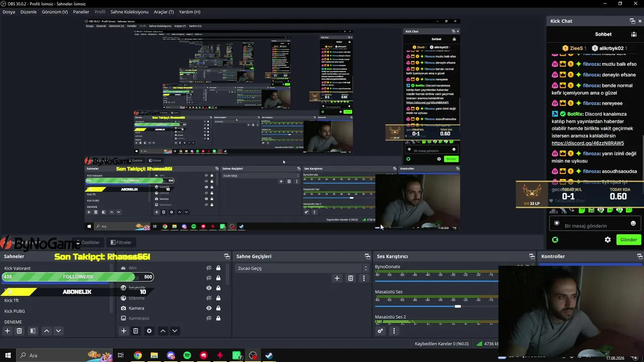The height and width of the screenshot is (362, 644).
Task: Open the Araçlar (T) menu
Action: 164,12
